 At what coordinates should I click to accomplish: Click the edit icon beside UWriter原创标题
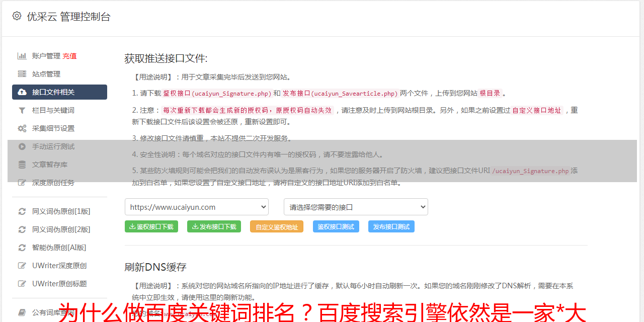point(22,284)
